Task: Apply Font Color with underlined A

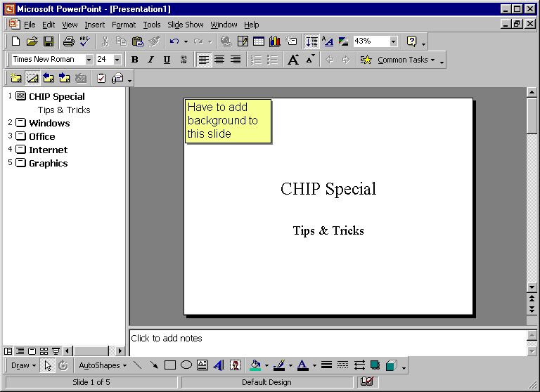Action: click(x=303, y=365)
